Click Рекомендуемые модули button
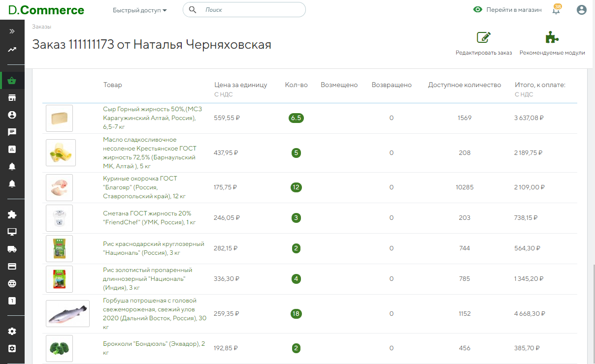The height and width of the screenshot is (364, 595). click(552, 44)
